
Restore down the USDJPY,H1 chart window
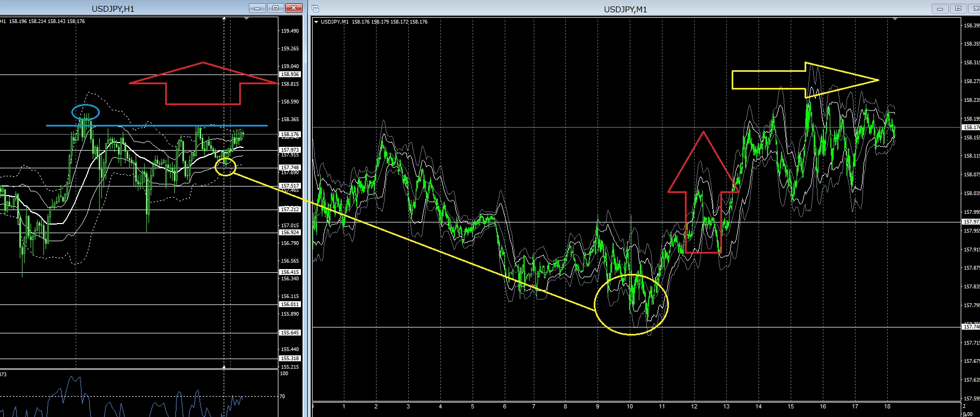pyautogui.click(x=276, y=8)
